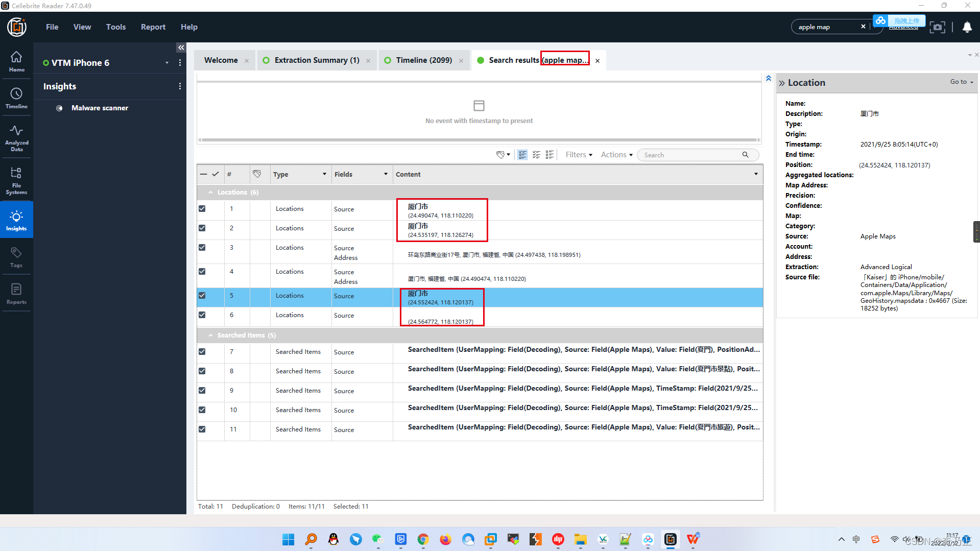Click the search magnifier in table toolbar
The height and width of the screenshot is (551, 980).
(x=745, y=155)
